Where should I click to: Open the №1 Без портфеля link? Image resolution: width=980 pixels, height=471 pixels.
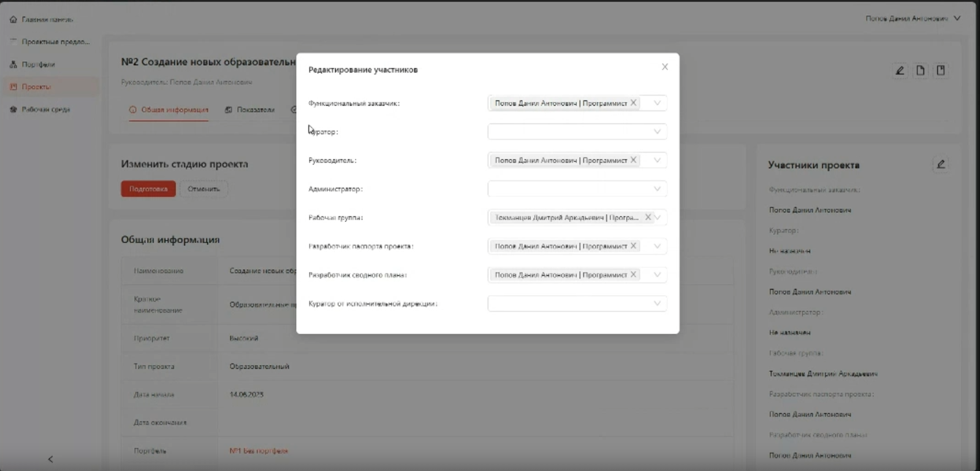259,451
